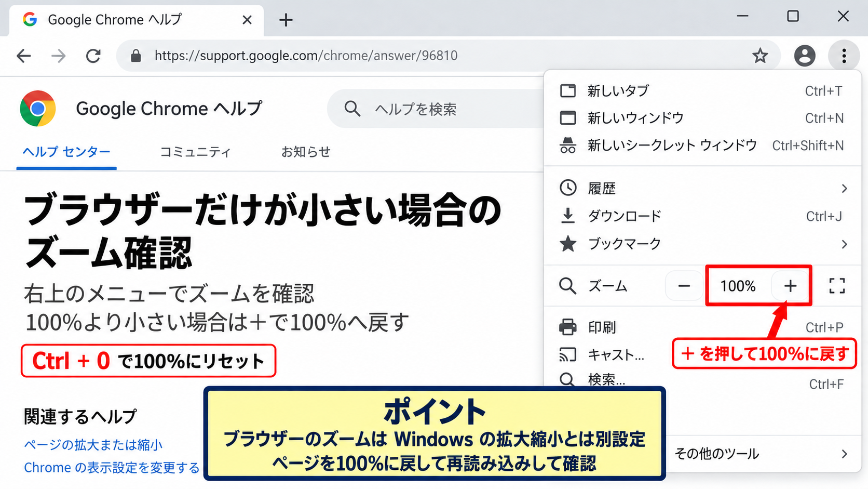868x489 pixels.
Task: Reload the page with the refresh icon
Action: 93,56
